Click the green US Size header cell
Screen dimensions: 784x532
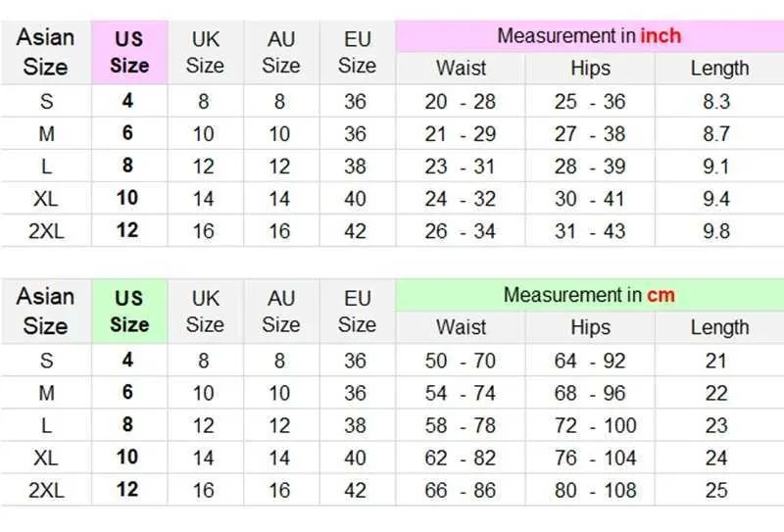tap(129, 312)
